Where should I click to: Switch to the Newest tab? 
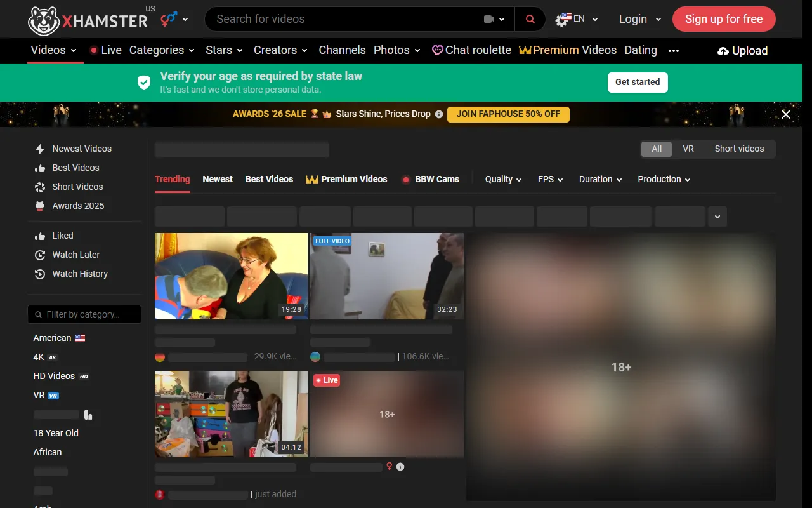click(x=218, y=179)
